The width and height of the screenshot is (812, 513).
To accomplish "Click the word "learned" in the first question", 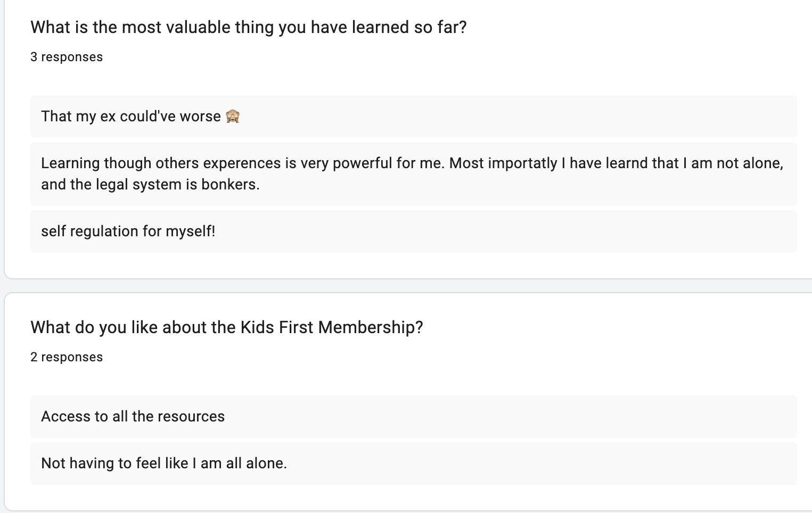I will pyautogui.click(x=372, y=27).
